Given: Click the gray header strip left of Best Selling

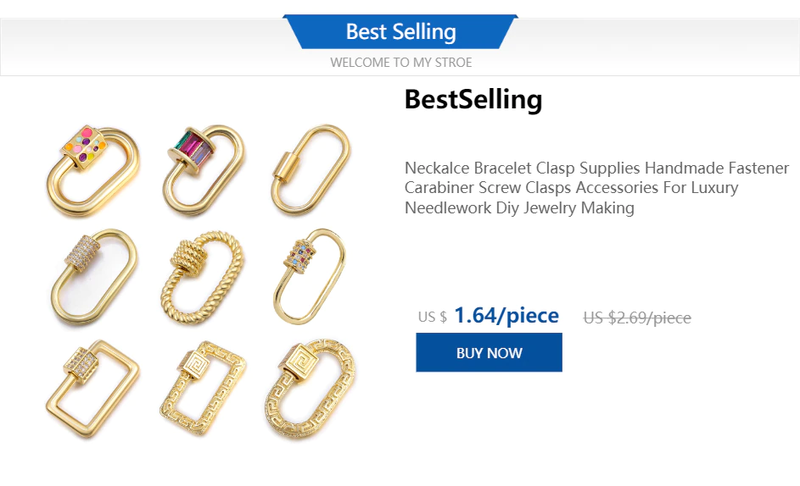Looking at the screenshot, I should 140,40.
